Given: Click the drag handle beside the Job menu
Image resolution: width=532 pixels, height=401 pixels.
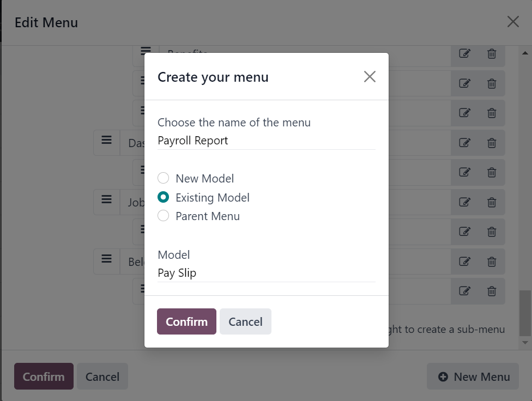Looking at the screenshot, I should point(106,199).
